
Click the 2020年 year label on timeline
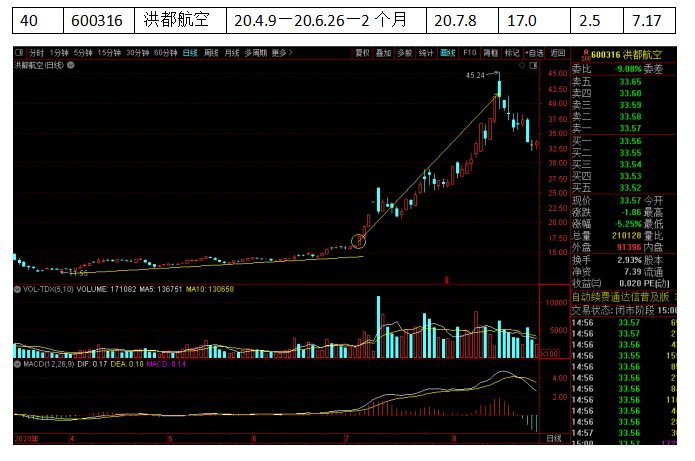26,439
